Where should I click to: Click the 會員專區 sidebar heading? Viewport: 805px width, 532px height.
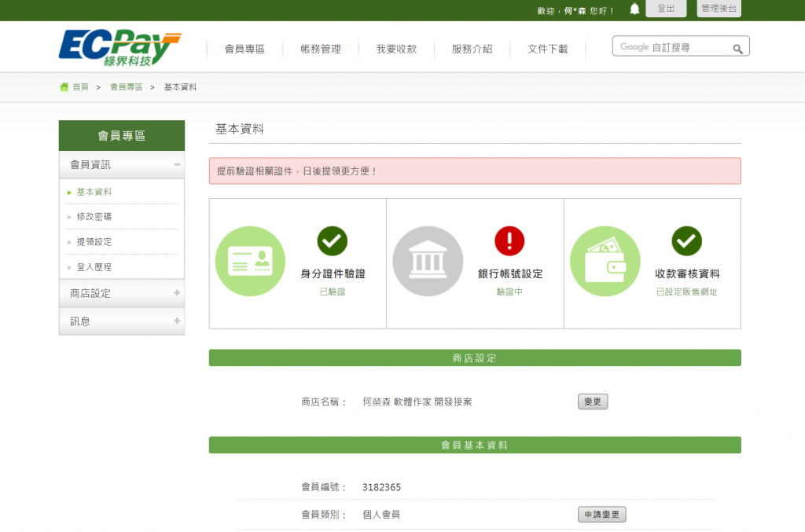122,135
